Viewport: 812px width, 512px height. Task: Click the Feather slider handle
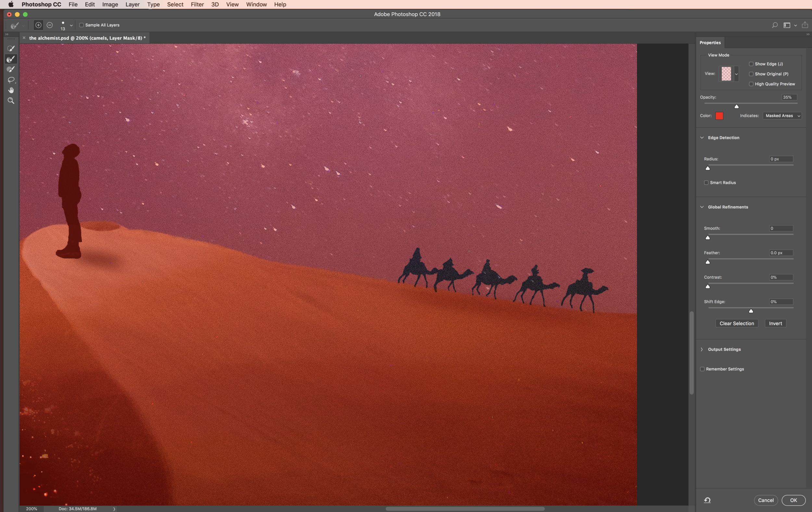click(x=708, y=262)
